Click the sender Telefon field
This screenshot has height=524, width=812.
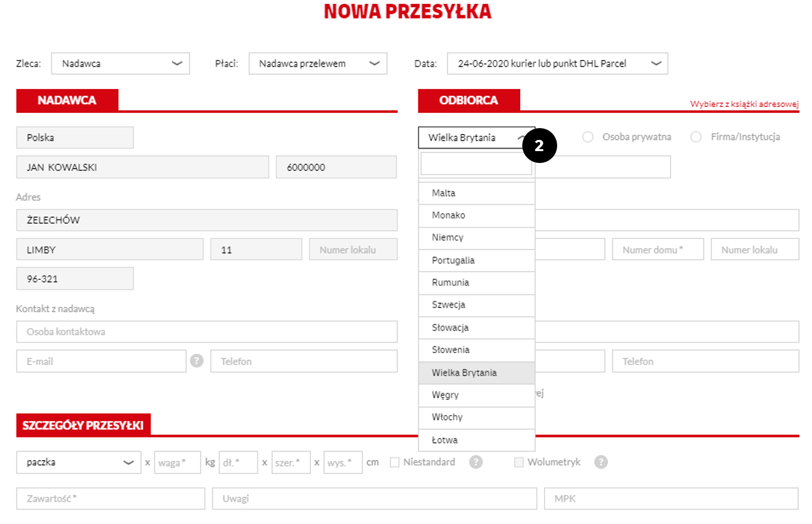(x=304, y=361)
